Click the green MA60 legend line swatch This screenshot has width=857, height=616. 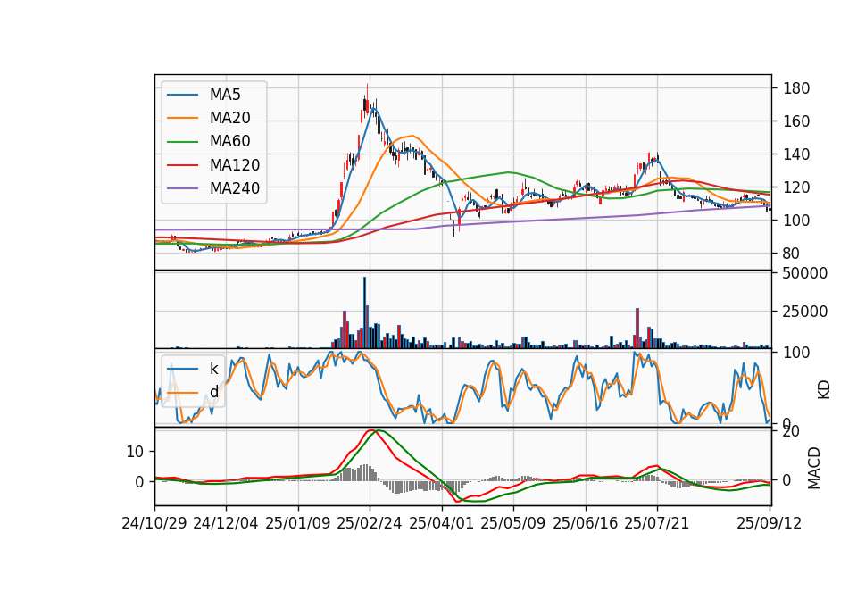(182, 142)
